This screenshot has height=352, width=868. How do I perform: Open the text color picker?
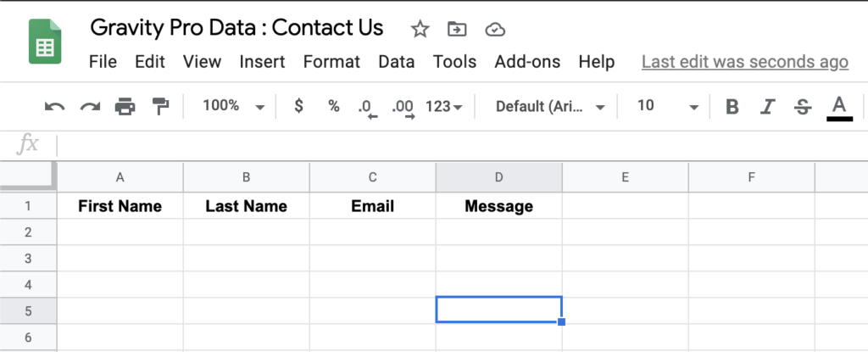839,106
